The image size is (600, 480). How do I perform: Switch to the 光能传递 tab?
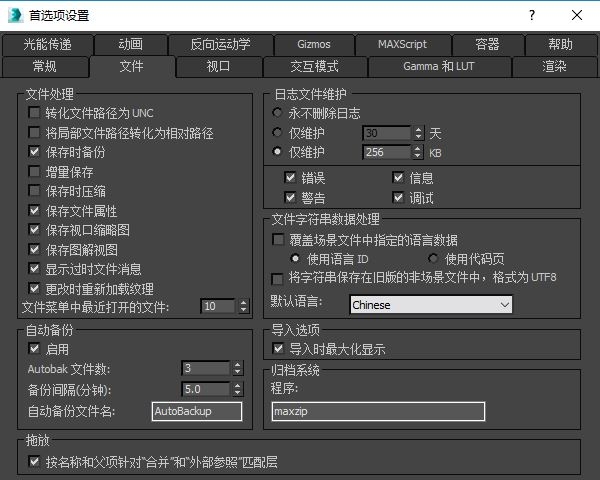point(47,45)
